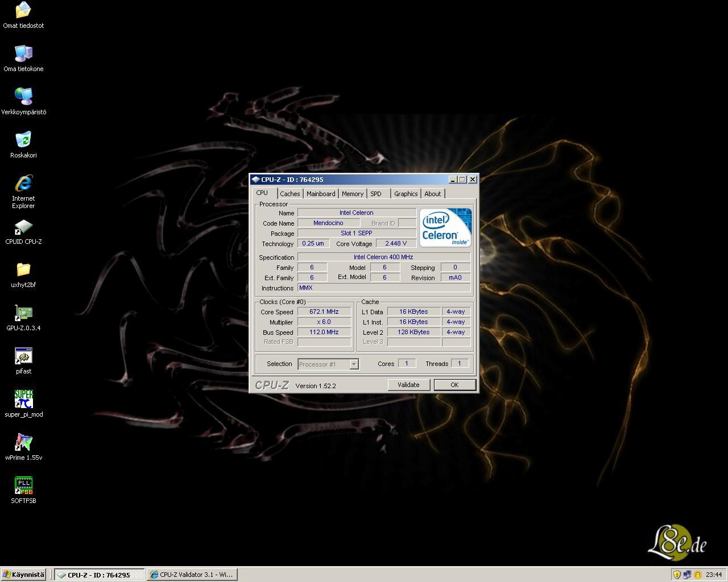
Task: Select super_pi_mod desktop shortcut
Action: click(23, 404)
